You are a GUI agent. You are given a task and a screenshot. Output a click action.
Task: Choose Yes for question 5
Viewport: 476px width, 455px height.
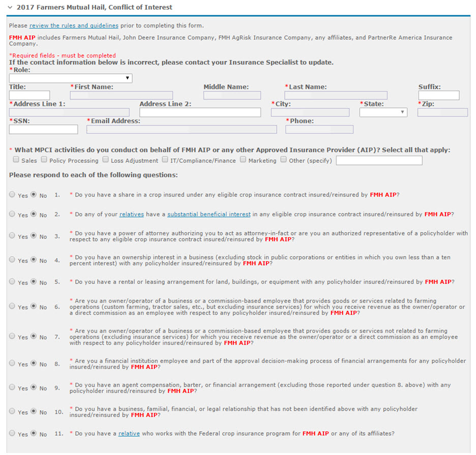(12, 282)
